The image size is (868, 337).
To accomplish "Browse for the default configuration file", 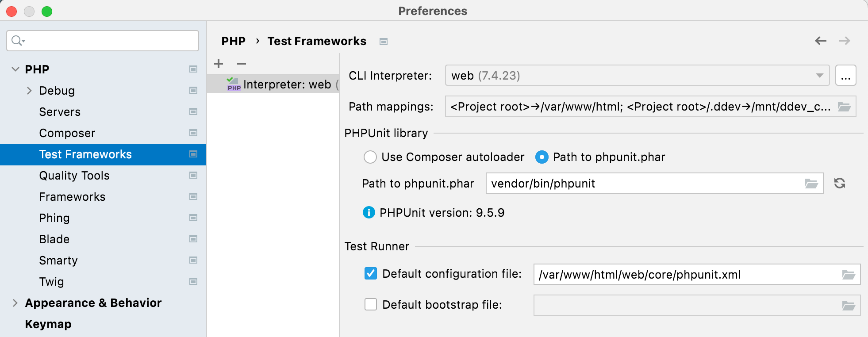I will [847, 274].
